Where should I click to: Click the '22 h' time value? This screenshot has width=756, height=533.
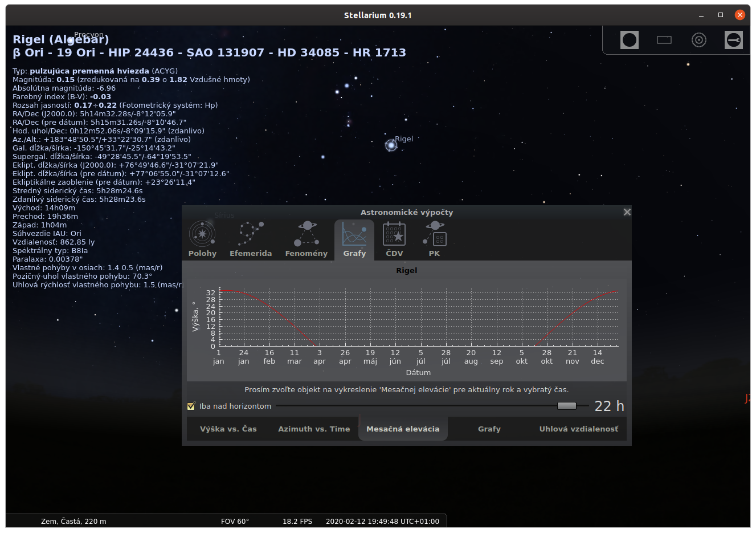609,406
